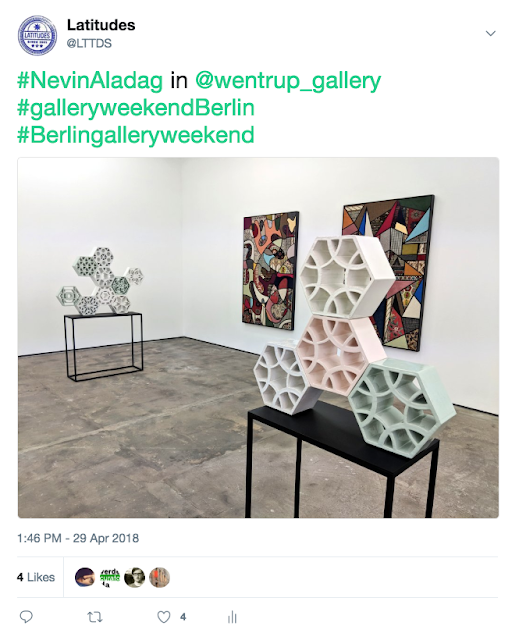The height and width of the screenshot is (640, 519).
Task: Visit the @wentrup_gallery mention
Action: point(288,81)
